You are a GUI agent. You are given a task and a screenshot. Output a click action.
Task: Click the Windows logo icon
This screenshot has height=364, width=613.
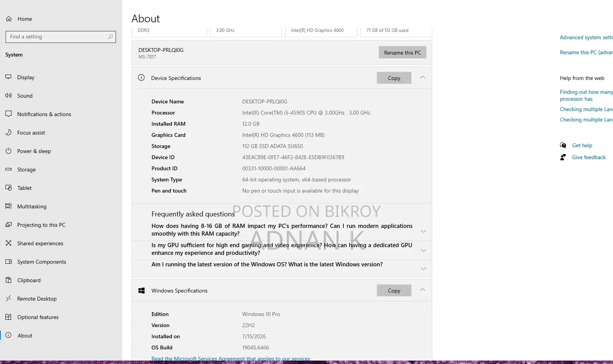coord(142,291)
